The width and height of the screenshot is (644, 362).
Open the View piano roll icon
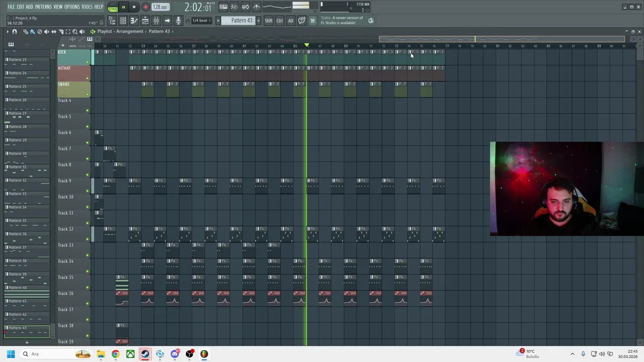point(134,21)
